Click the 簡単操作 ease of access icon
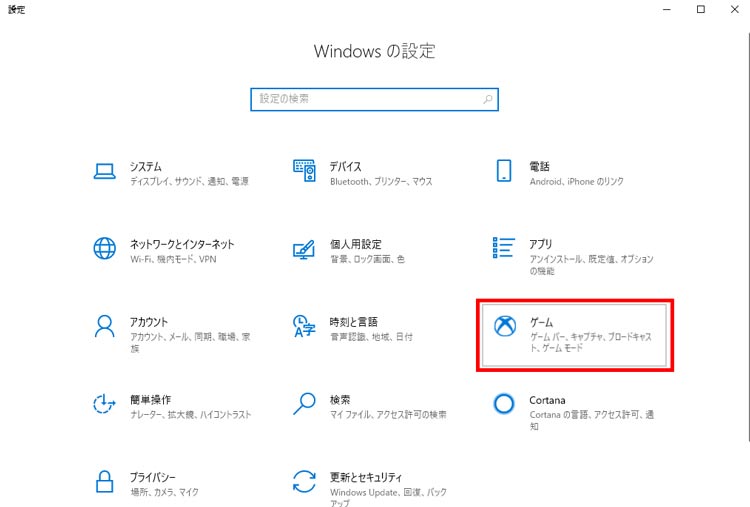Screen dimensions: 750x507 104,404
